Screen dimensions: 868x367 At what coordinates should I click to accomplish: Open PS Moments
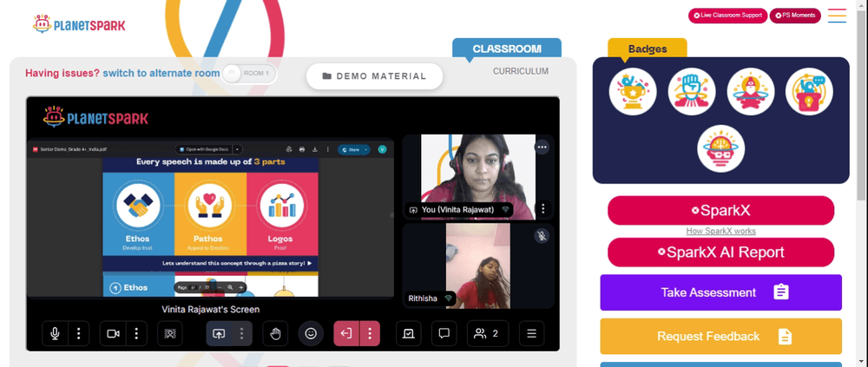(795, 16)
